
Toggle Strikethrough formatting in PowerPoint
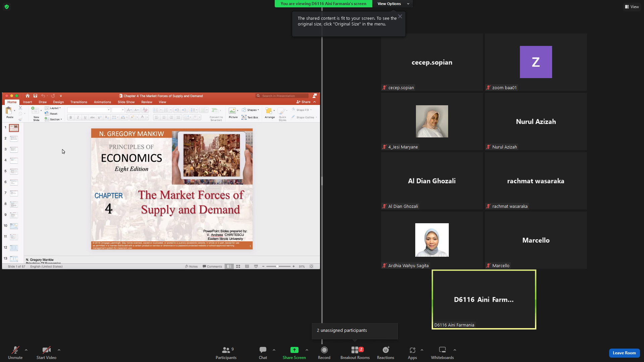(x=92, y=117)
